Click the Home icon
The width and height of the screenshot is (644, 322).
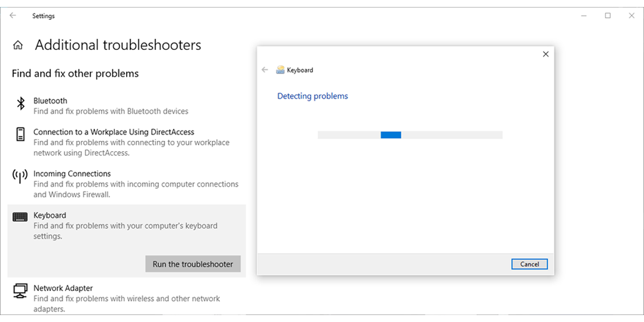click(18, 46)
